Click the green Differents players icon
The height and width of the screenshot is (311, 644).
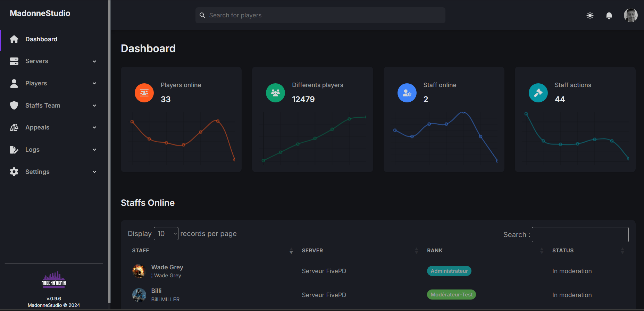275,93
